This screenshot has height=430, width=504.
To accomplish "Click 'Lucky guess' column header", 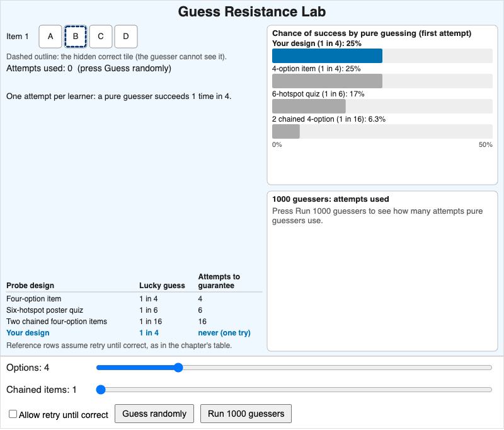I will pos(162,286).
